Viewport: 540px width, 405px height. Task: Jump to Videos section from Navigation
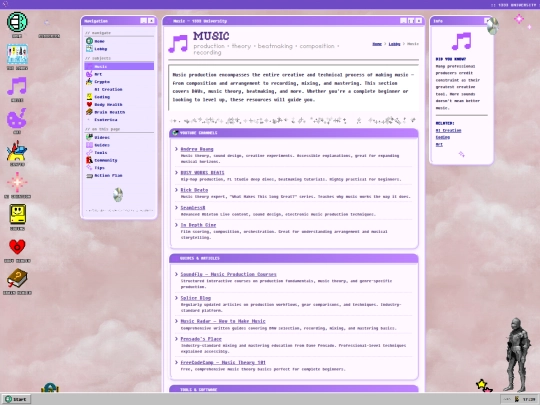click(x=119, y=137)
